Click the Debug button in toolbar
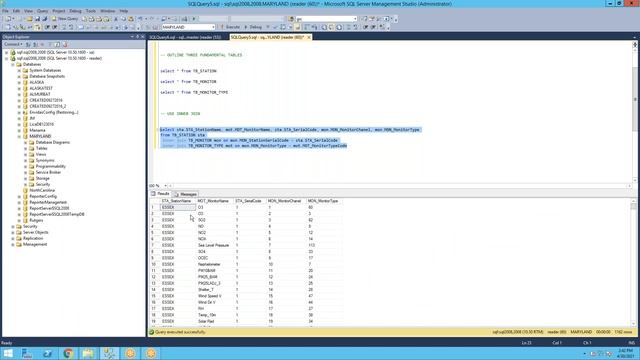The image size is (640, 360). pyautogui.click(x=253, y=27)
